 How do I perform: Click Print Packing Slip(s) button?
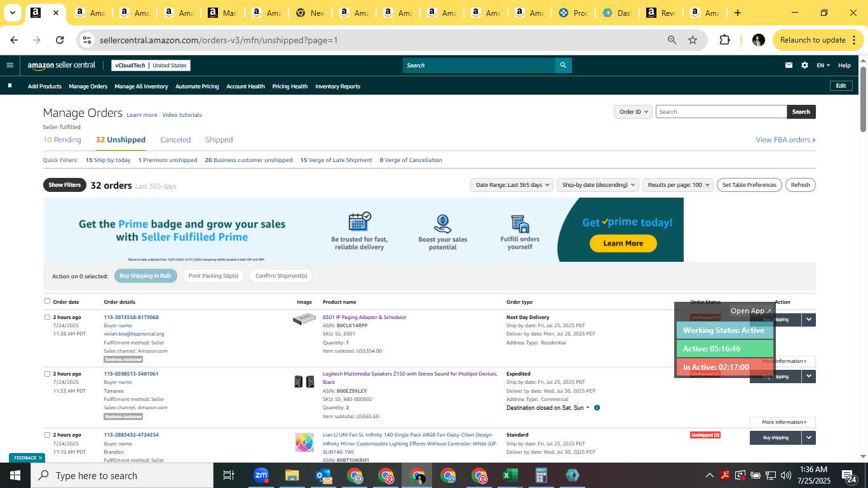pos(214,276)
